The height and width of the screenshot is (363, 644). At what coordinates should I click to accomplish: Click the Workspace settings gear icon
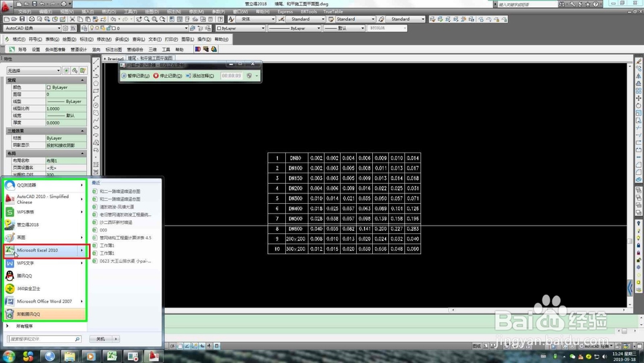[x=65, y=28]
